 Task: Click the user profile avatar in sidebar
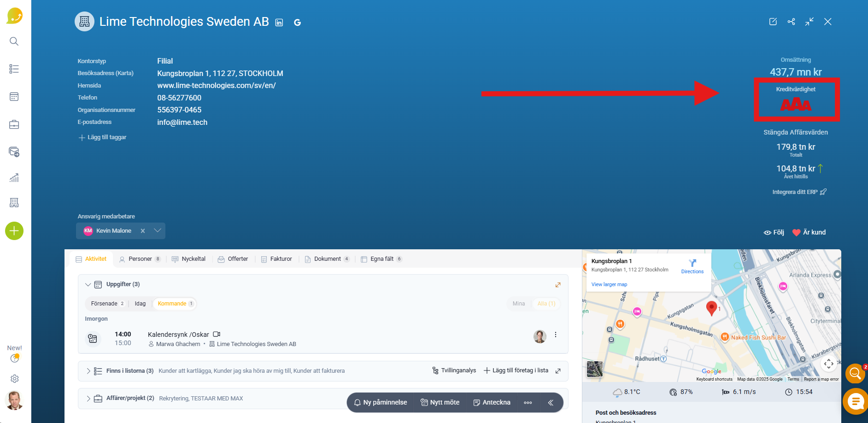pos(15,400)
